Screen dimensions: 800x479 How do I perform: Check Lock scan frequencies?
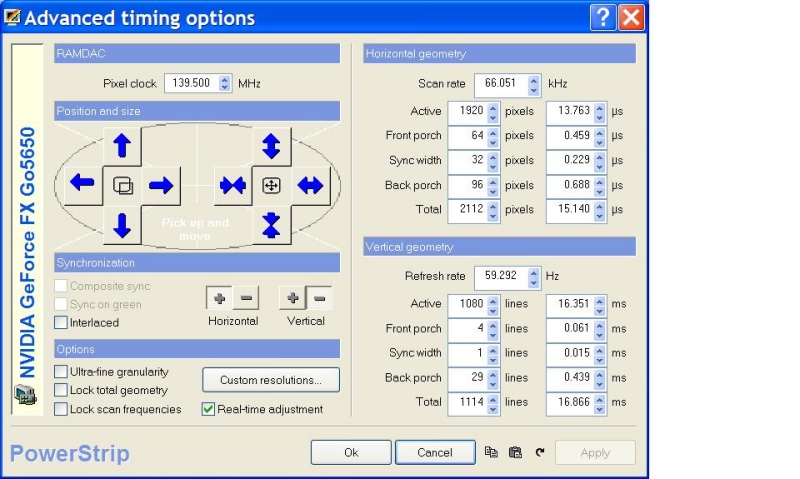coord(61,409)
